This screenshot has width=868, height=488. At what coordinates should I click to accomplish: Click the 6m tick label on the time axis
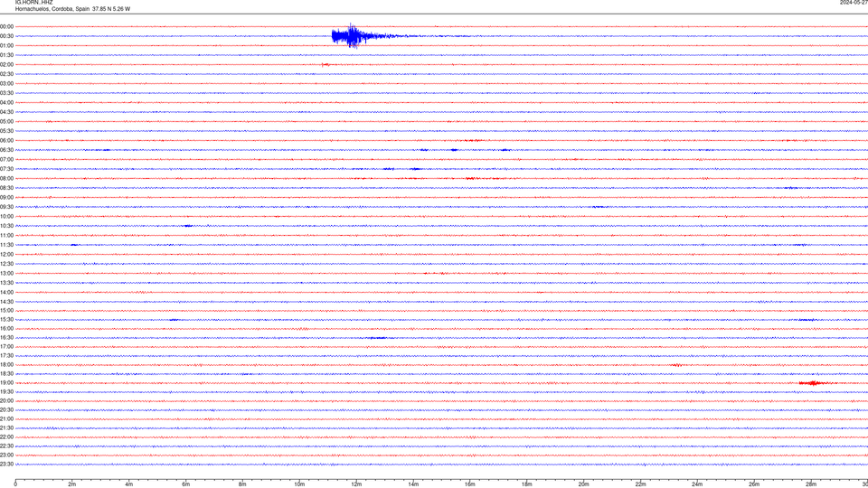185,484
